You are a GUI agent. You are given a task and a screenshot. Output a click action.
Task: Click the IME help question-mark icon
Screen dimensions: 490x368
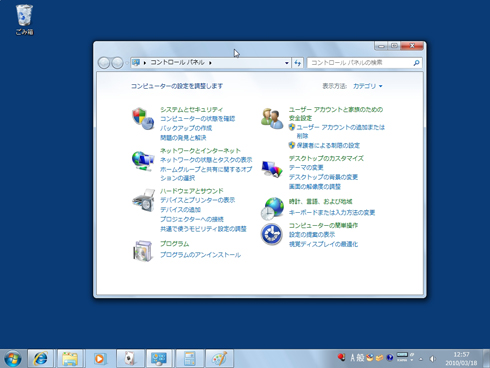pyautogui.click(x=390, y=358)
